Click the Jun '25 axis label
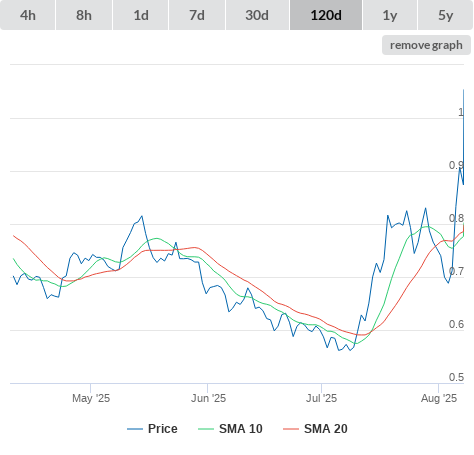Image resolution: width=474 pixels, height=455 pixels. click(208, 398)
